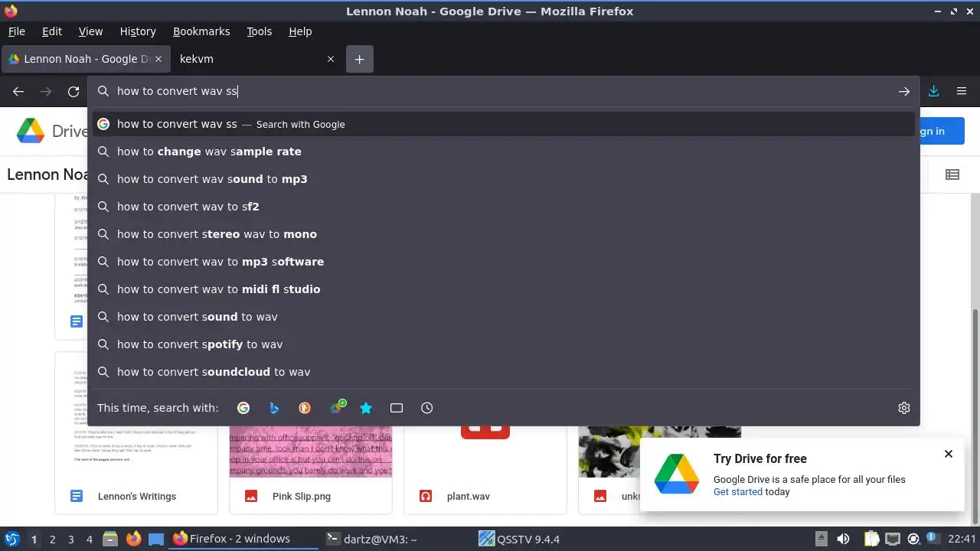Choose suggestion 'how to convert wav to sf2'
980x551 pixels.
[504, 207]
